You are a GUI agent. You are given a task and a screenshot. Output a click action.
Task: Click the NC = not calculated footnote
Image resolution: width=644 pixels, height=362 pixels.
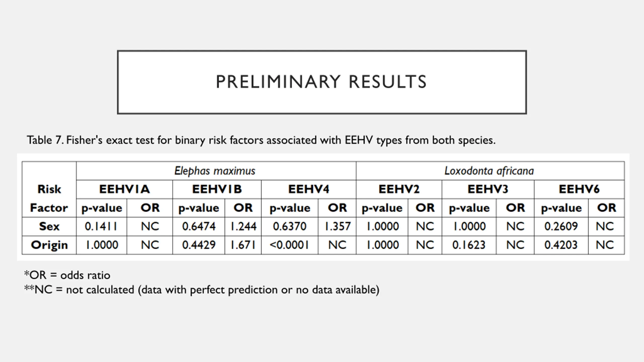pos(202,290)
